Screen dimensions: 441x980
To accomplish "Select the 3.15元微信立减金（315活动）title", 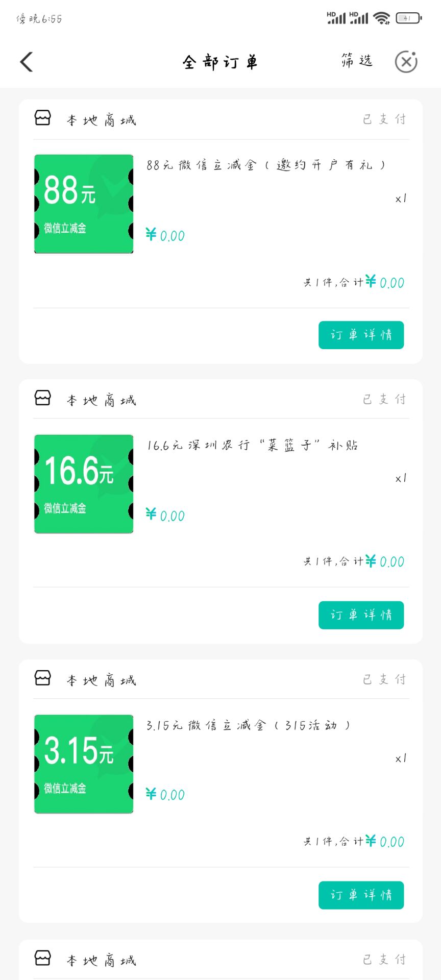I will [249, 725].
